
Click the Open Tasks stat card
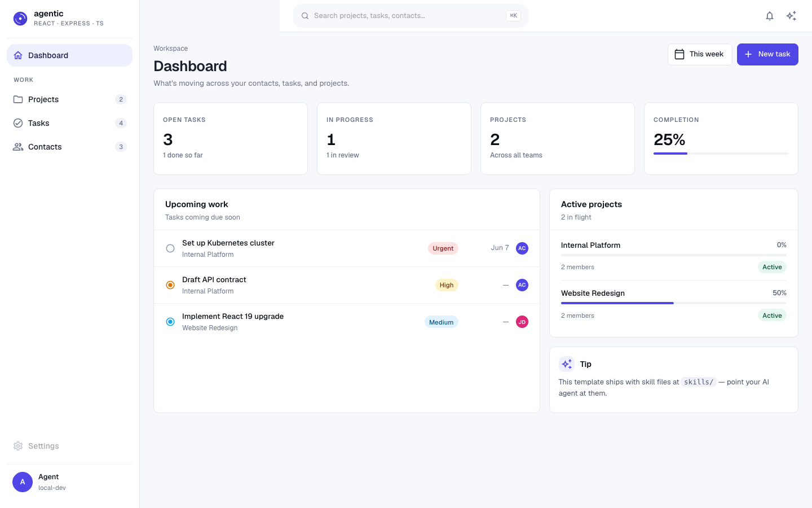point(231,138)
